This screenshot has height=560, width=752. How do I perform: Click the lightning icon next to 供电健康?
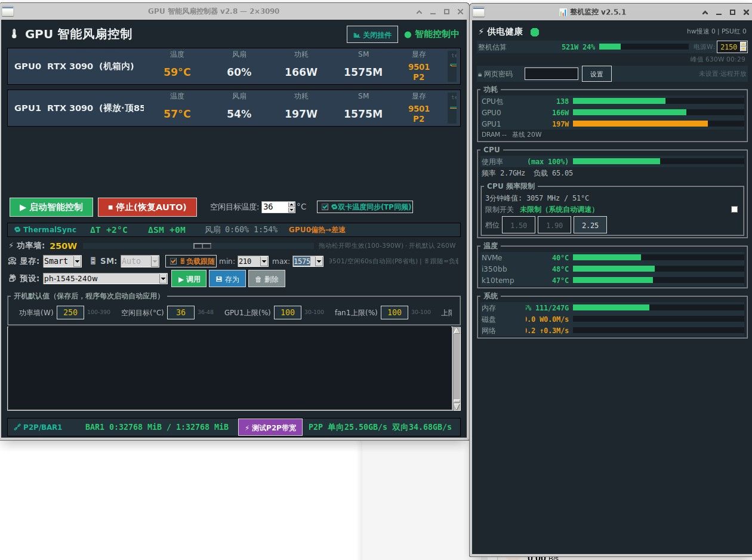(482, 32)
